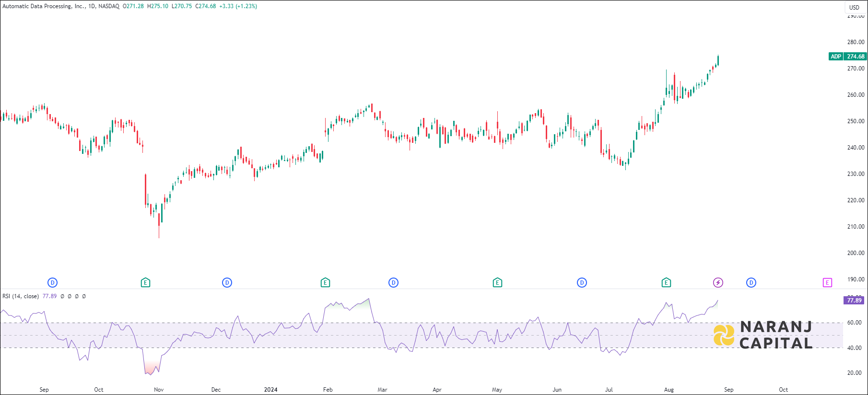Click the close value C274.68 in legend
The width and height of the screenshot is (868, 395).
tap(206, 6)
